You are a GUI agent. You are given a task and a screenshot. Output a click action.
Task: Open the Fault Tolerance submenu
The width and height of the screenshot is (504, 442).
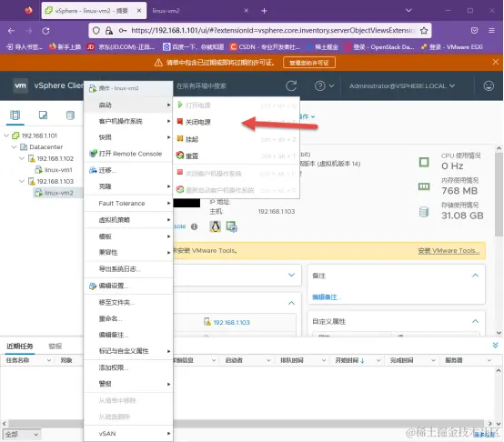(x=128, y=204)
